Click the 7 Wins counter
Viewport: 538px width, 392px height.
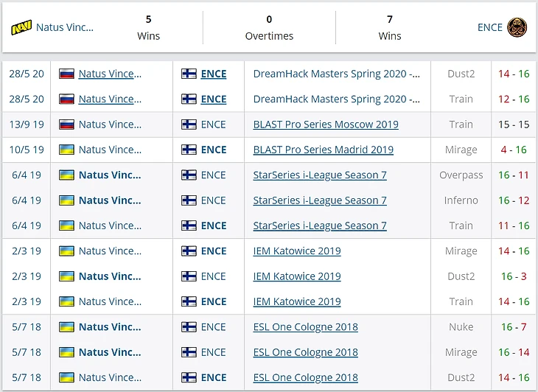pyautogui.click(x=390, y=27)
